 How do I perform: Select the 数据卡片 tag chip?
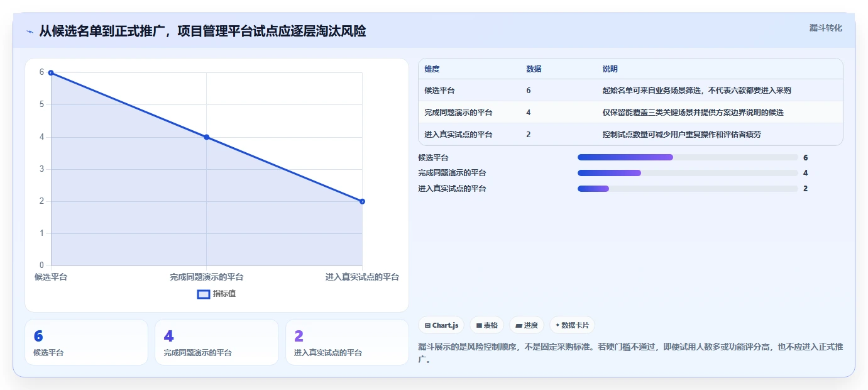click(572, 325)
